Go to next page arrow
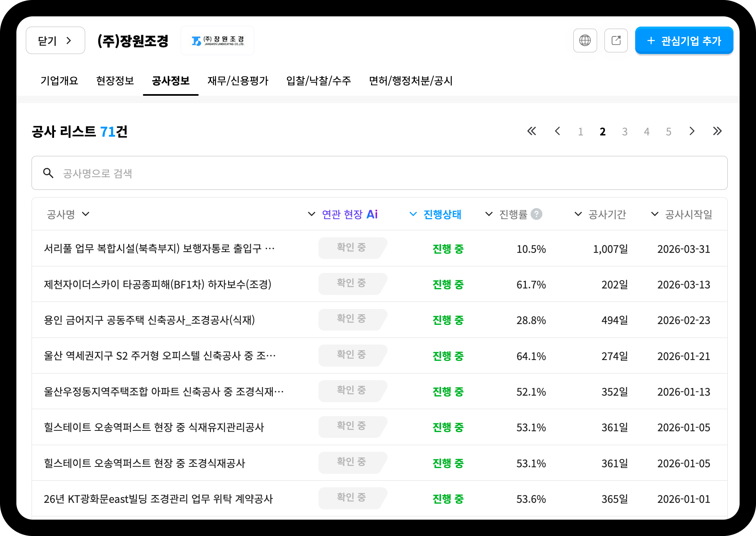This screenshot has height=536, width=756. pos(692,131)
